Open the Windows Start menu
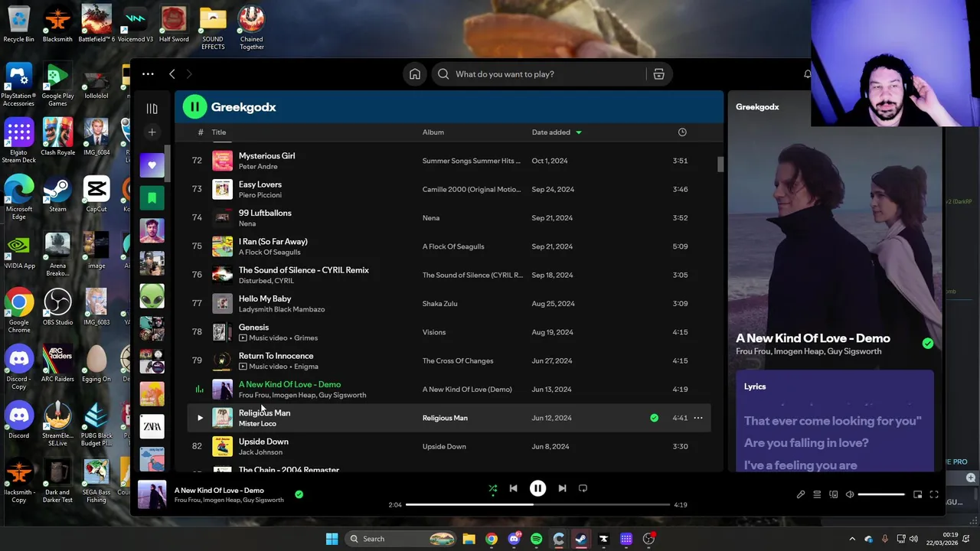This screenshot has height=551, width=980. 332,539
